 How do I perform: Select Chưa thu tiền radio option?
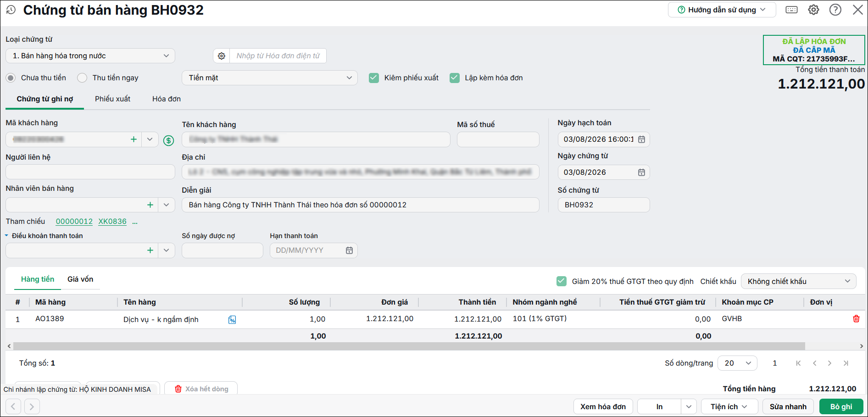(x=11, y=78)
